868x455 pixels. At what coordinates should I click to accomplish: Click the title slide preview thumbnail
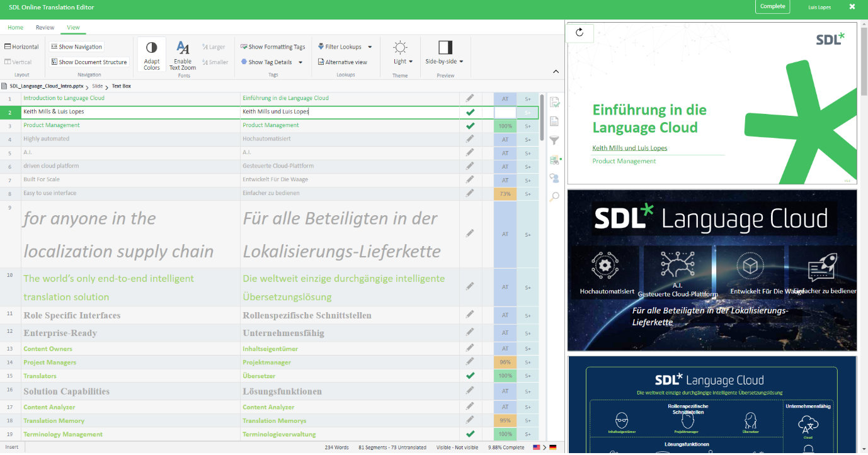(x=712, y=103)
